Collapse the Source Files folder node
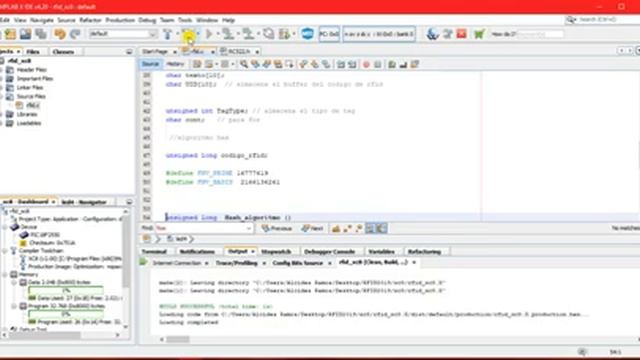Image resolution: width=640 pixels, height=360 pixels. click(x=2, y=96)
